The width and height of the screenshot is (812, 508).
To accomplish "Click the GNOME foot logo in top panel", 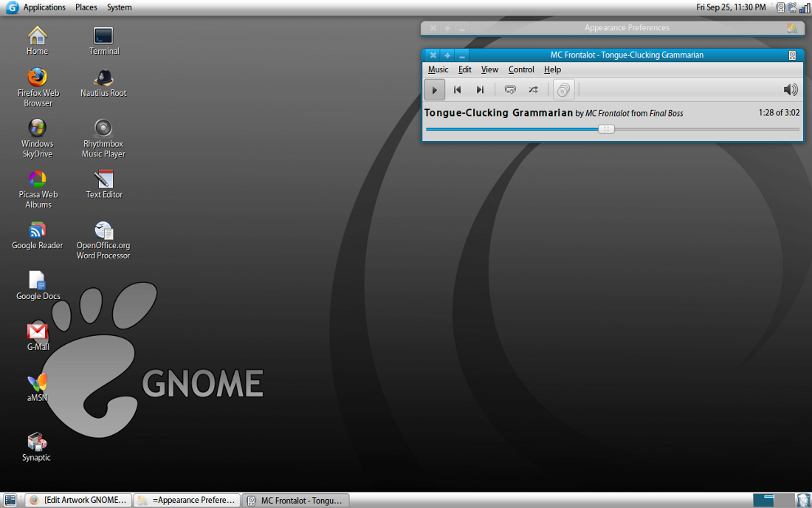I will tap(11, 7).
